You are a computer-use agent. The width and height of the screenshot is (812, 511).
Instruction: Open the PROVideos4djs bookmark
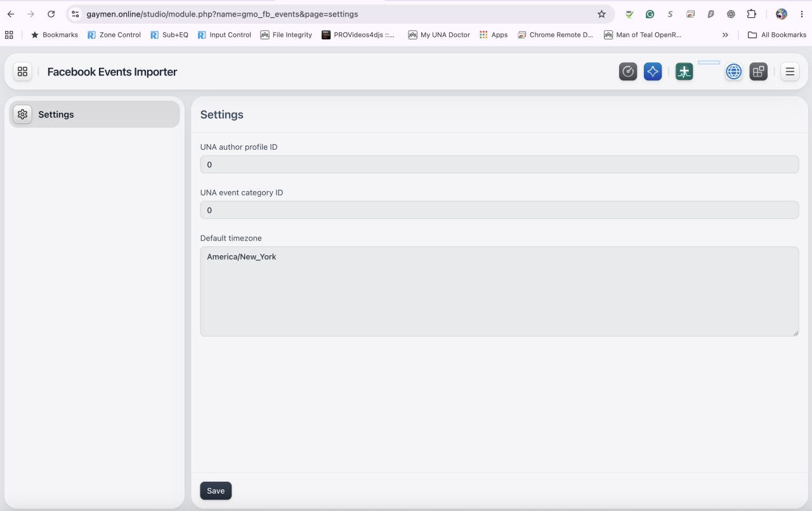(x=358, y=35)
